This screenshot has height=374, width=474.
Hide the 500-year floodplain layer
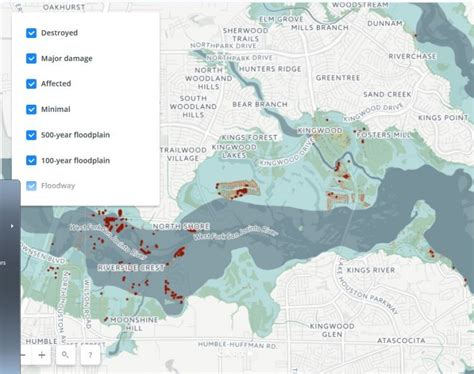point(31,135)
